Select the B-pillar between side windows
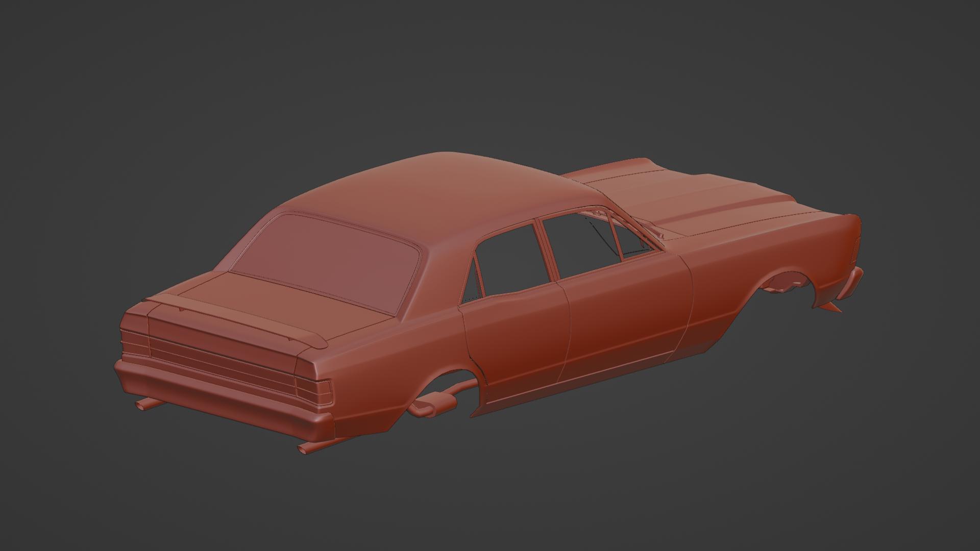Viewport: 980px width, 551px height. [546, 250]
